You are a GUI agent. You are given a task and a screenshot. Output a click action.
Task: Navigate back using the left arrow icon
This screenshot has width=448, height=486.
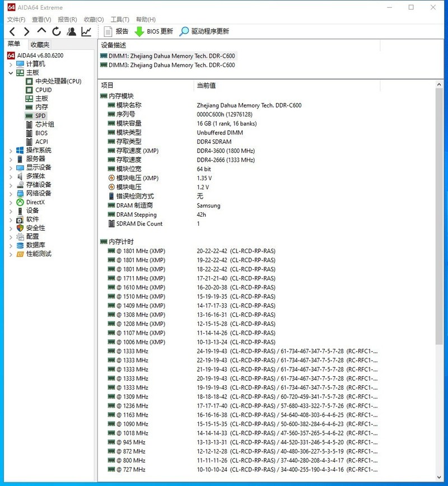tap(12, 31)
